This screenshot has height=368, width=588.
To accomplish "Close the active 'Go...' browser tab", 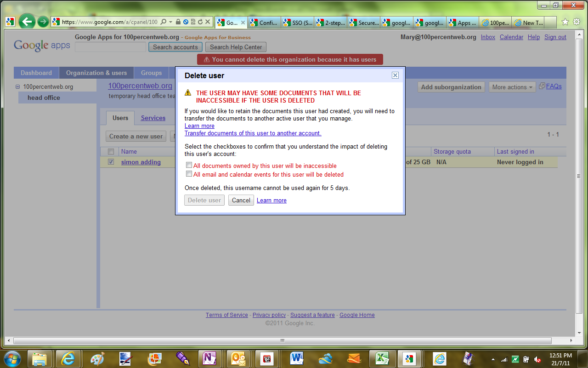I will 243,23.
